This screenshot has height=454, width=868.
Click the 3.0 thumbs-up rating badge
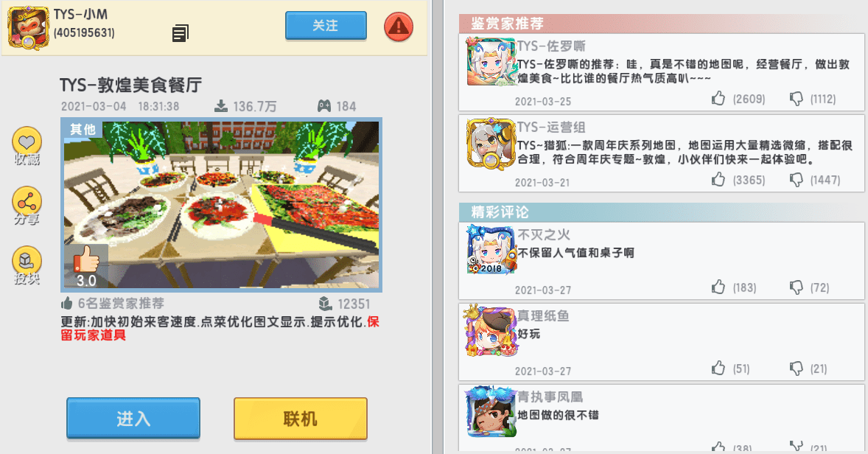[85, 266]
